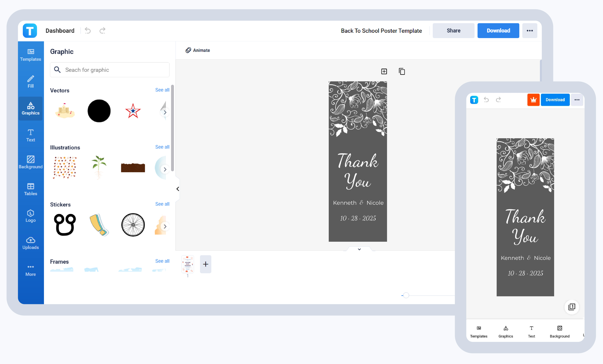Viewport: 603px width, 364px height.
Task: Click the duplicate page icon above canvas
Action: (x=402, y=71)
